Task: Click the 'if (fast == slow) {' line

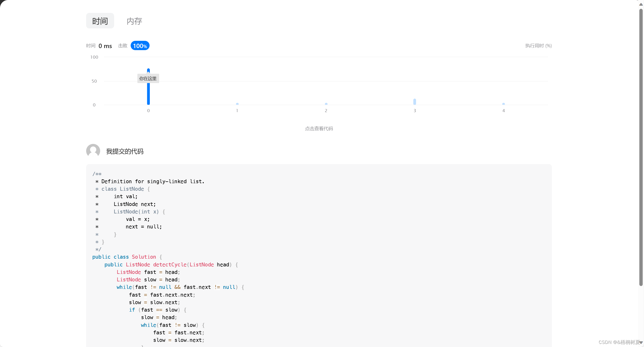Action: (158, 310)
